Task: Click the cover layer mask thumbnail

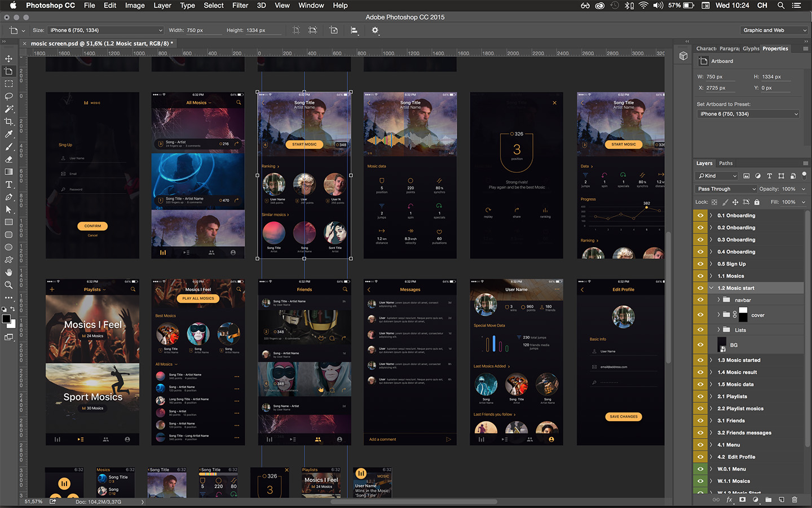Action: coord(743,315)
